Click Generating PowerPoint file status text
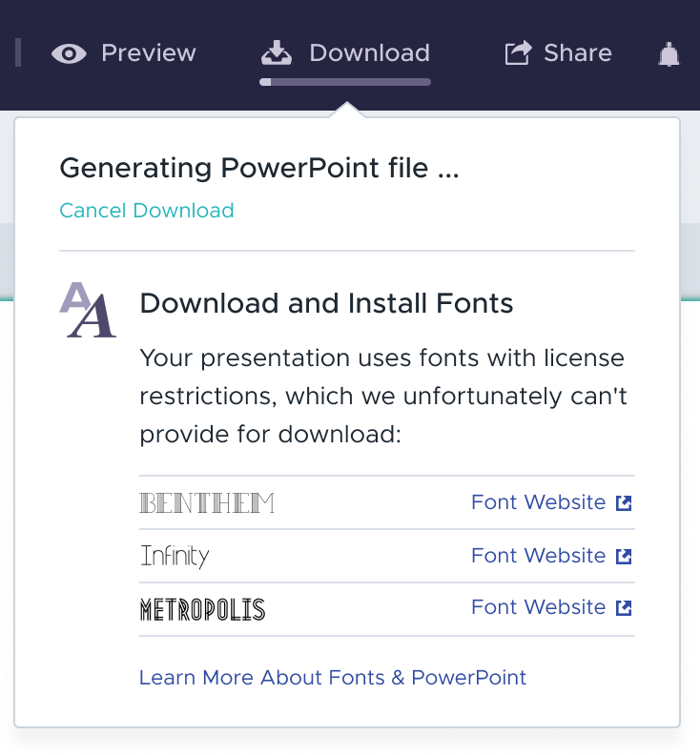This screenshot has height=755, width=700. point(259,168)
